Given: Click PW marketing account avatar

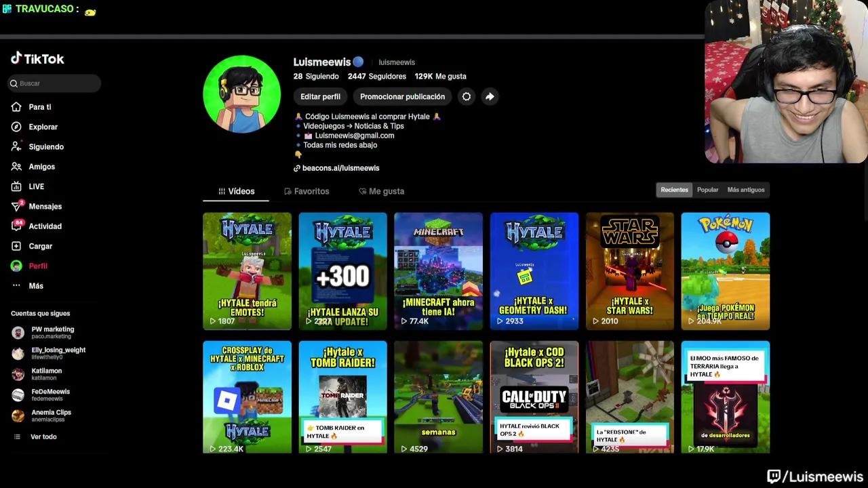Looking at the screenshot, I should tap(18, 333).
